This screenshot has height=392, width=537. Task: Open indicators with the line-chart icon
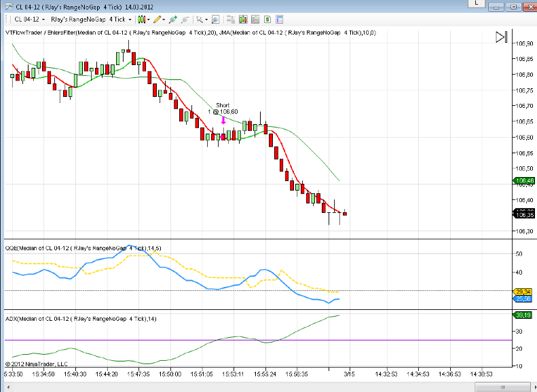click(x=255, y=20)
